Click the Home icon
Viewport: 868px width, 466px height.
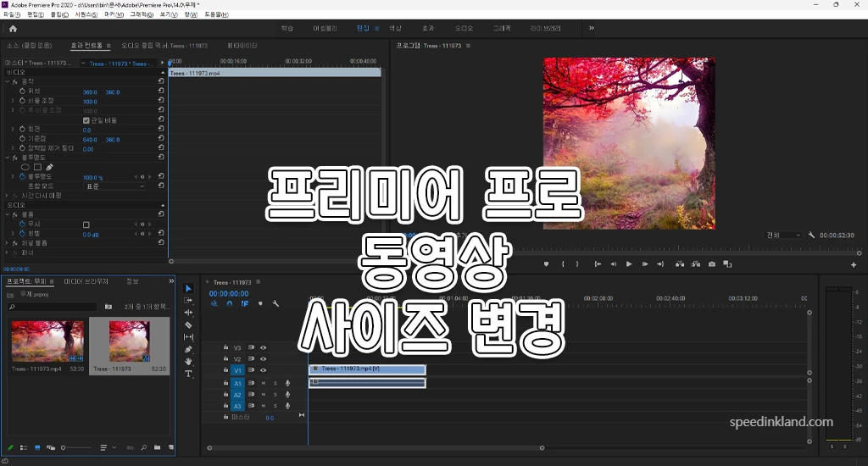pyautogui.click(x=14, y=29)
